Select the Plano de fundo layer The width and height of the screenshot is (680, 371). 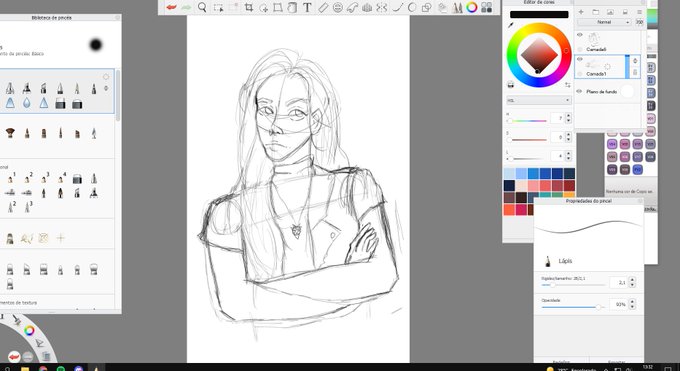(608, 92)
